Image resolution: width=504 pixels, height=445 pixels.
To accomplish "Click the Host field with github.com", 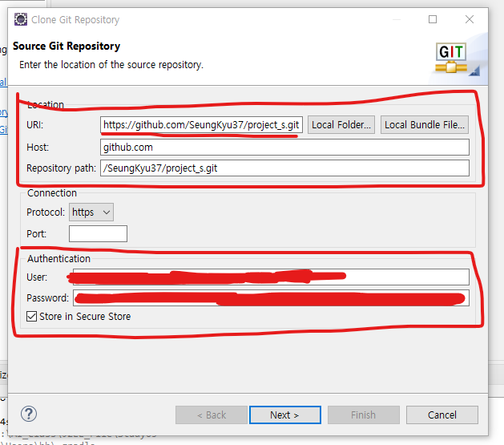I will pos(284,148).
